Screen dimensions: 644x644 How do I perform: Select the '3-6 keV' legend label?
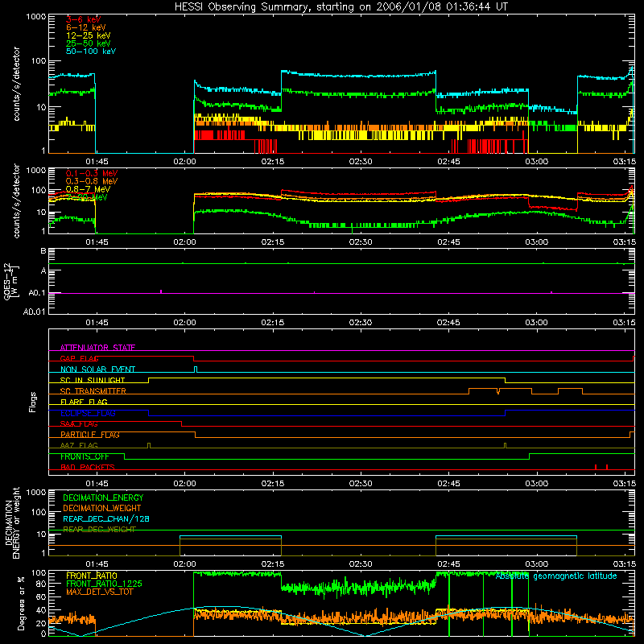[83, 19]
